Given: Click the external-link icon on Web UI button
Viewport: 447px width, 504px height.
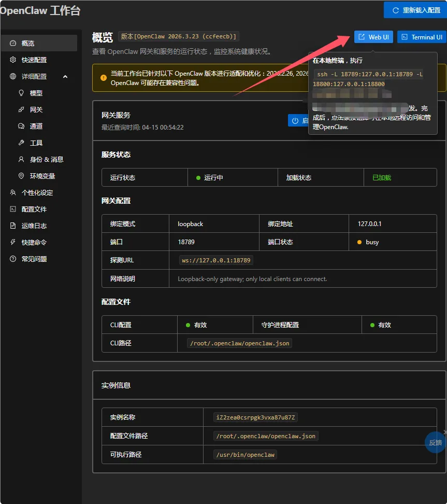Looking at the screenshot, I should pos(362,37).
